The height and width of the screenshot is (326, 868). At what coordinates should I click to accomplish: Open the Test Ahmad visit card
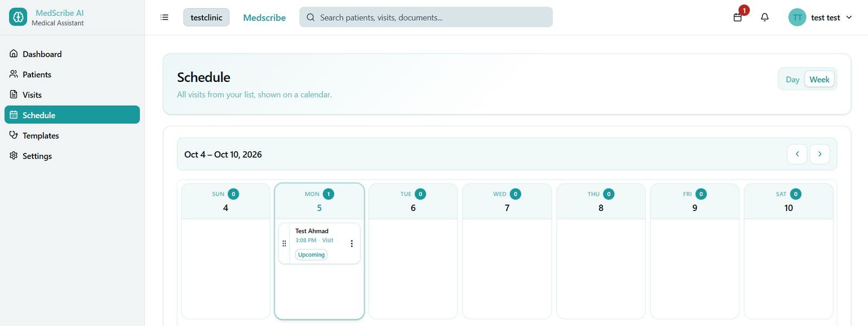click(319, 244)
